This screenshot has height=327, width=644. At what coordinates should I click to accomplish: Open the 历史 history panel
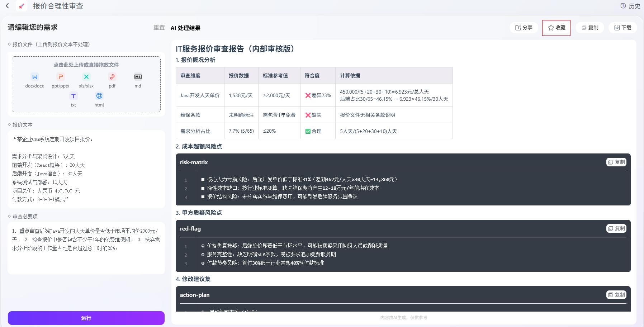coord(630,6)
